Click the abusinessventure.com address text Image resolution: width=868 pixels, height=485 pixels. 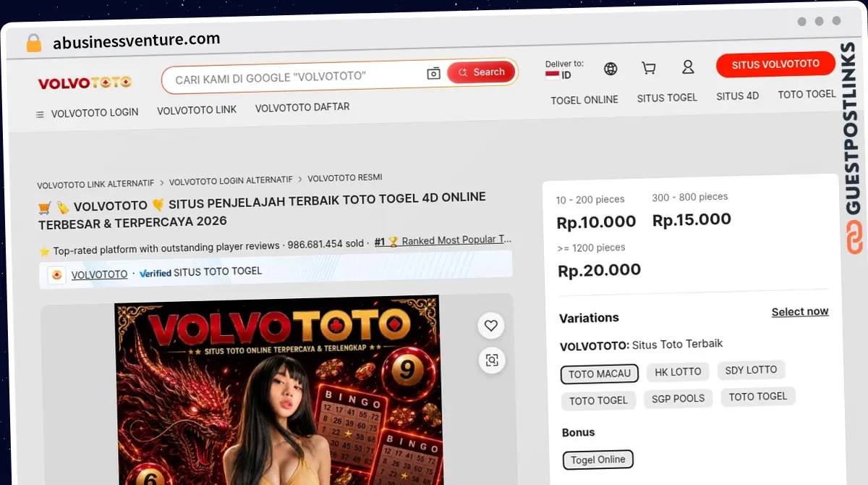(137, 41)
